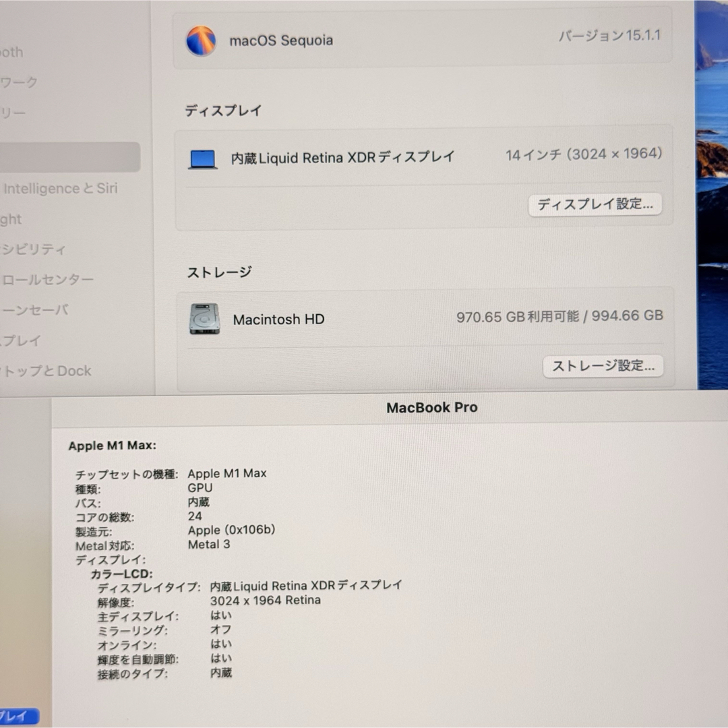Click the Apple M1 Max: heading
728x728 pixels.
coord(113,446)
